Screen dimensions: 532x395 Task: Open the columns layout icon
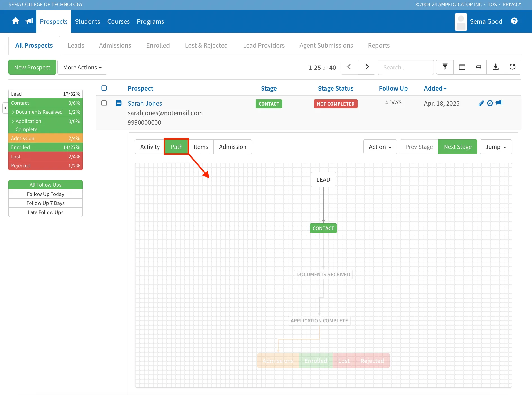click(462, 67)
